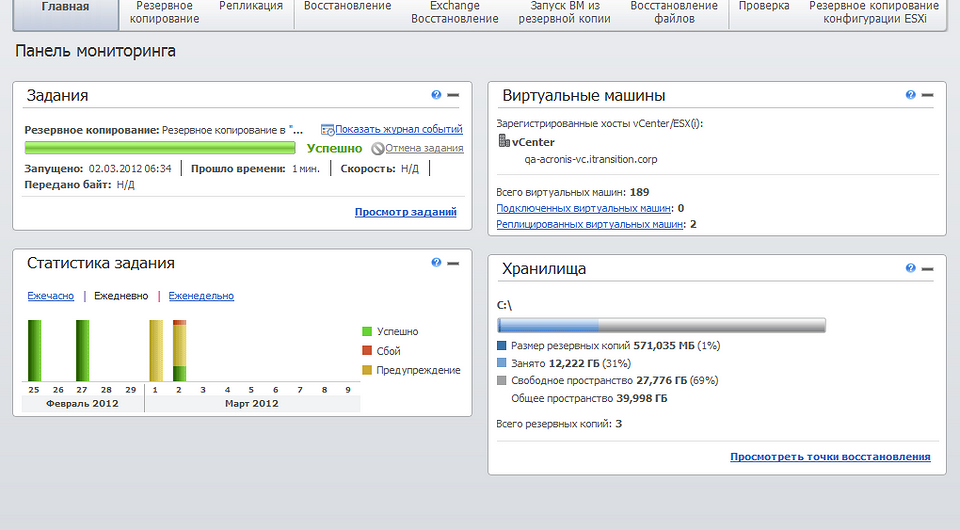Viewport: 960px width, 530px height.
Task: Open the Восстановление файлов tab
Action: pos(673,12)
